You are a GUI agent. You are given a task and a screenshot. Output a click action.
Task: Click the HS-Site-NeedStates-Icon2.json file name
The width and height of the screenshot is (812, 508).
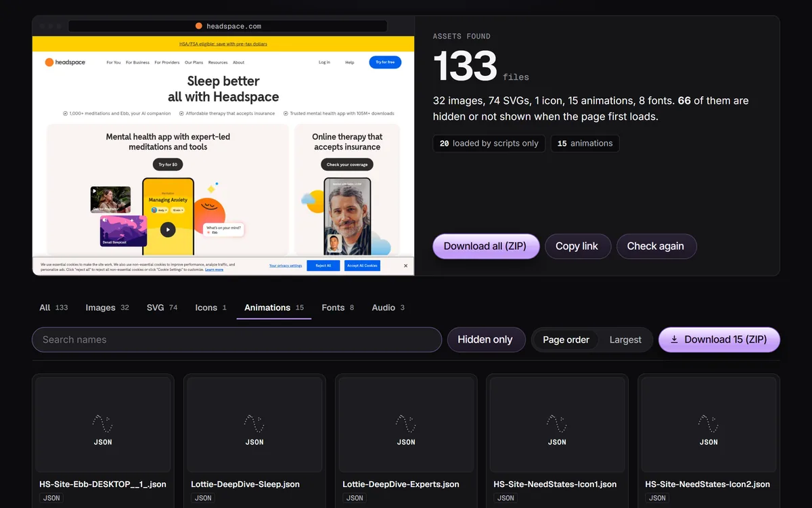[x=708, y=484]
